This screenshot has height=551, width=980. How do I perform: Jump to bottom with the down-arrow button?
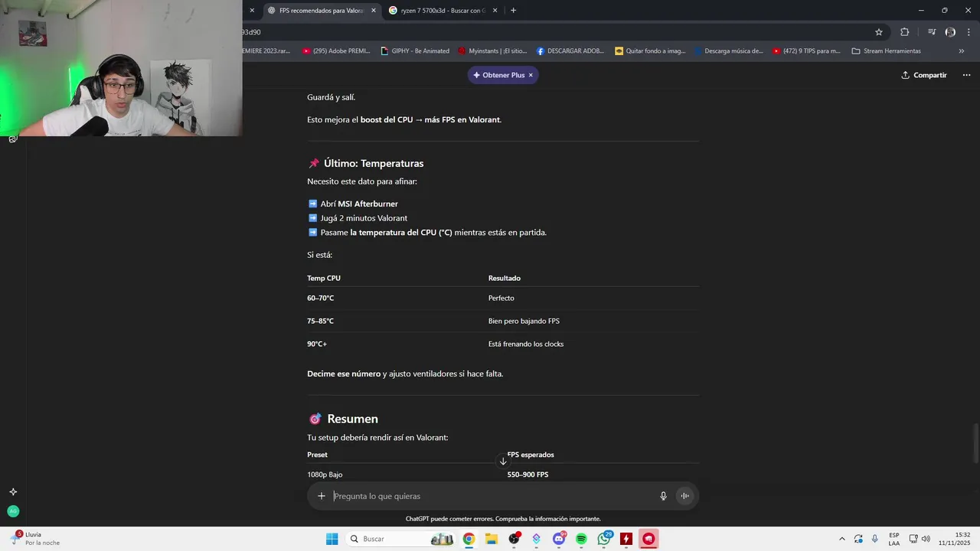[503, 461]
